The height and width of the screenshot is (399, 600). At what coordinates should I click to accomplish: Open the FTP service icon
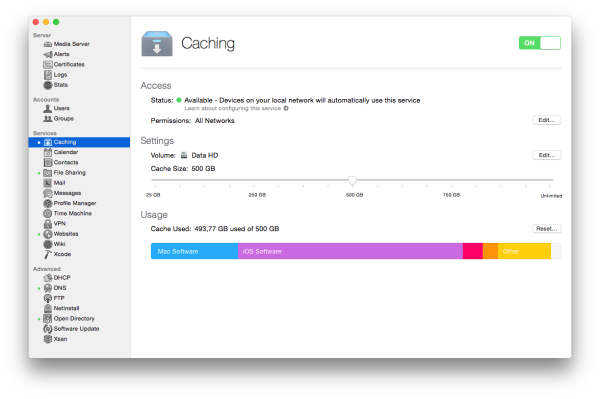coord(47,298)
